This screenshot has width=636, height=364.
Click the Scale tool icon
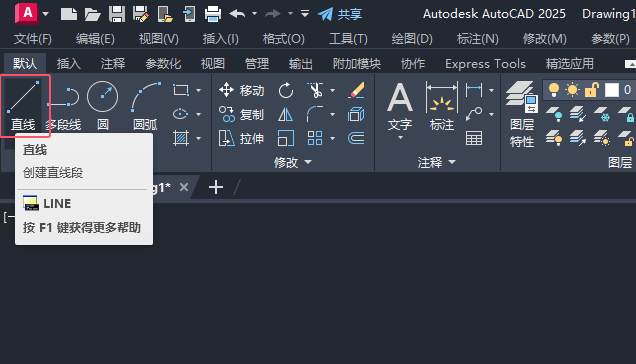click(286, 138)
